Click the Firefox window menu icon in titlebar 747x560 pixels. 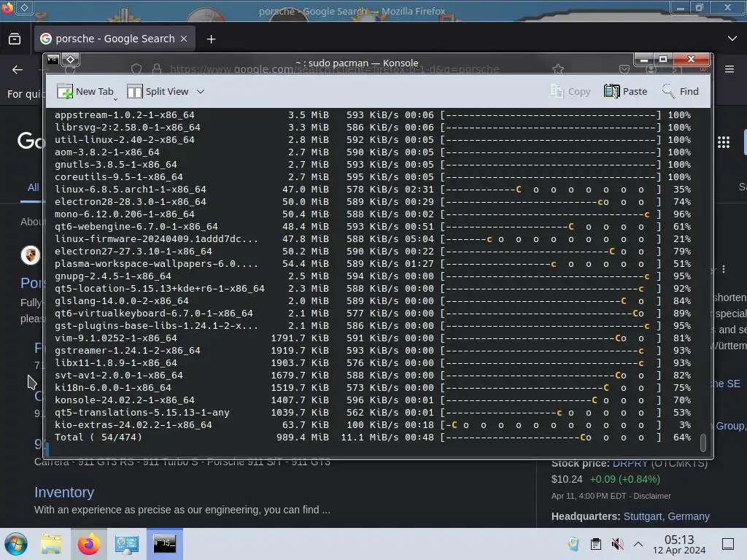[x=7, y=7]
